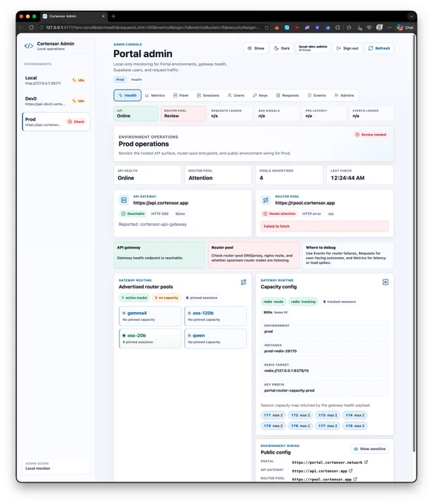Select the oss-20b model card
433x504 pixels.
point(150,339)
